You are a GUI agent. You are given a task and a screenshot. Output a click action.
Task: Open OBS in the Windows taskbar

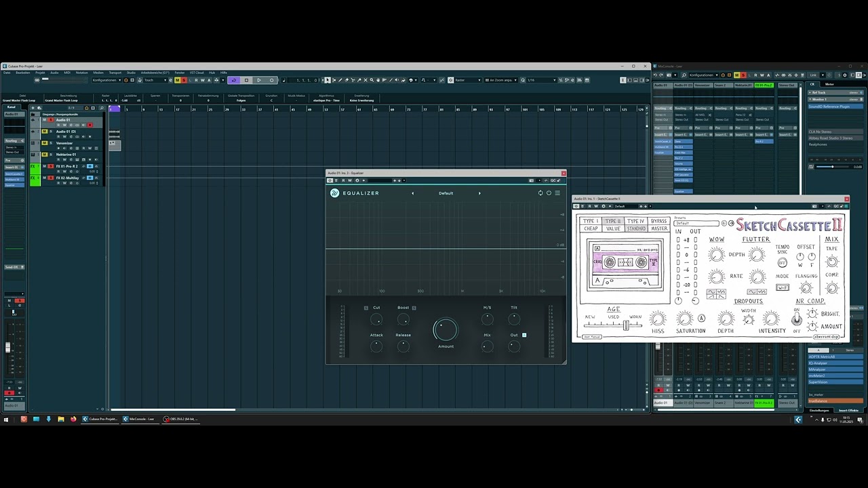point(180,419)
